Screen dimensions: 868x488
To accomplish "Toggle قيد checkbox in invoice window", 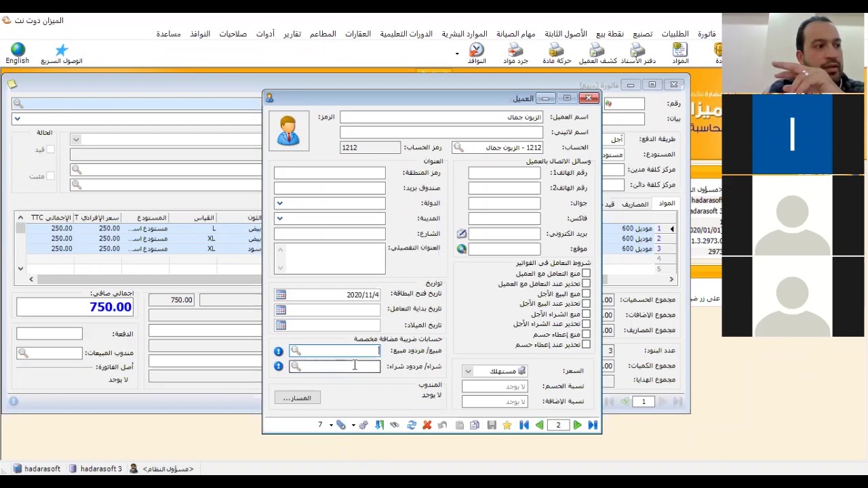I will 51,150.
